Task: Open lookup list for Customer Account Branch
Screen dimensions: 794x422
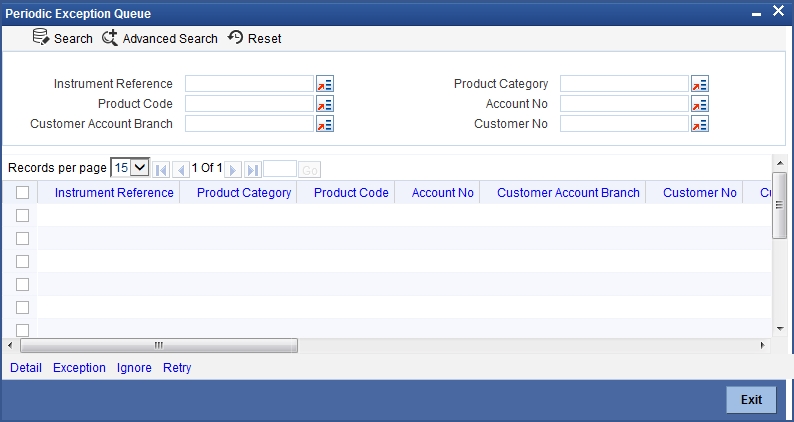Action: point(325,124)
